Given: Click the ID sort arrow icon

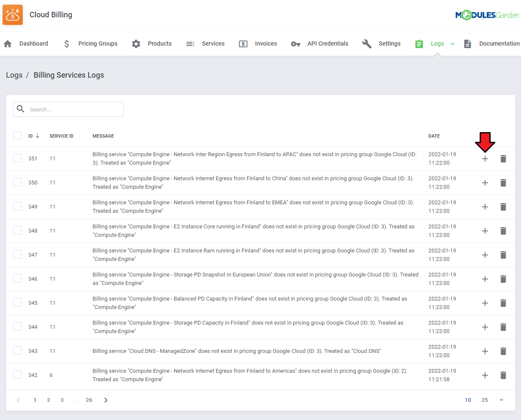Looking at the screenshot, I should pos(38,136).
